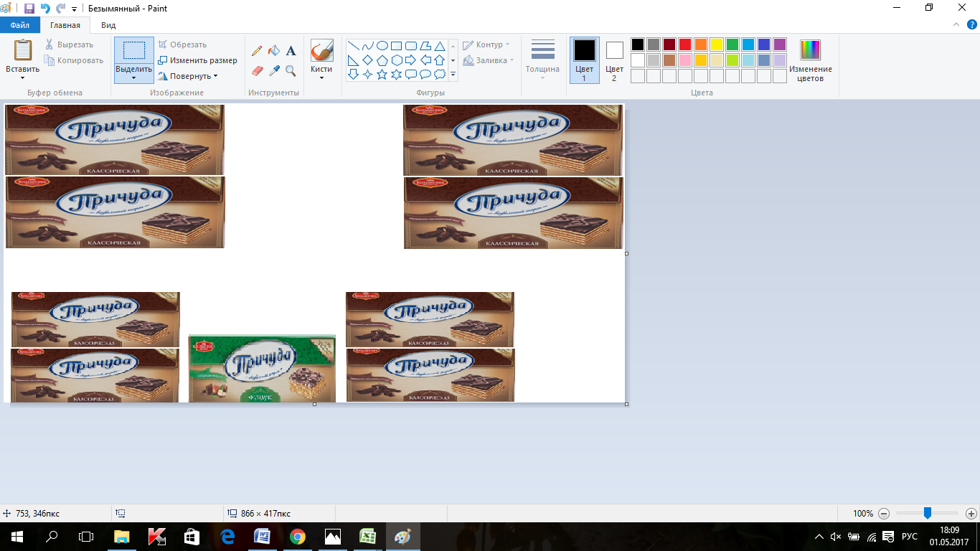Pick the red color swatch
Image resolution: width=980 pixels, height=551 pixels.
[685, 44]
